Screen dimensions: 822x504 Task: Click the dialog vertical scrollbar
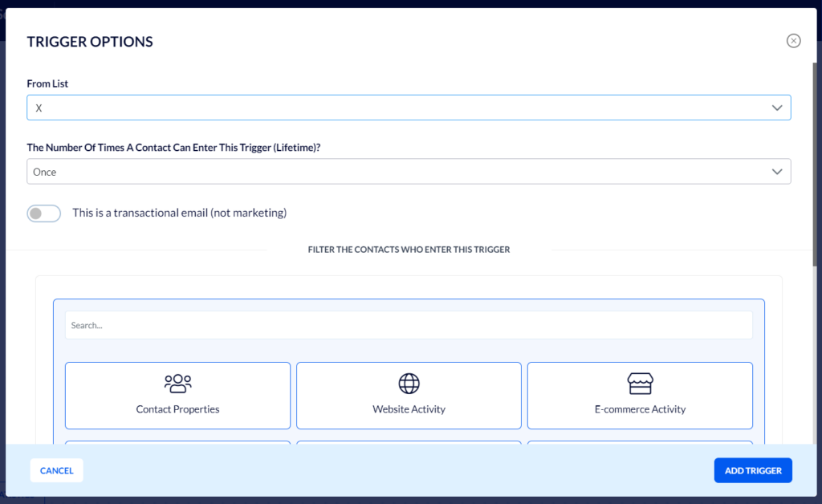[815, 165]
